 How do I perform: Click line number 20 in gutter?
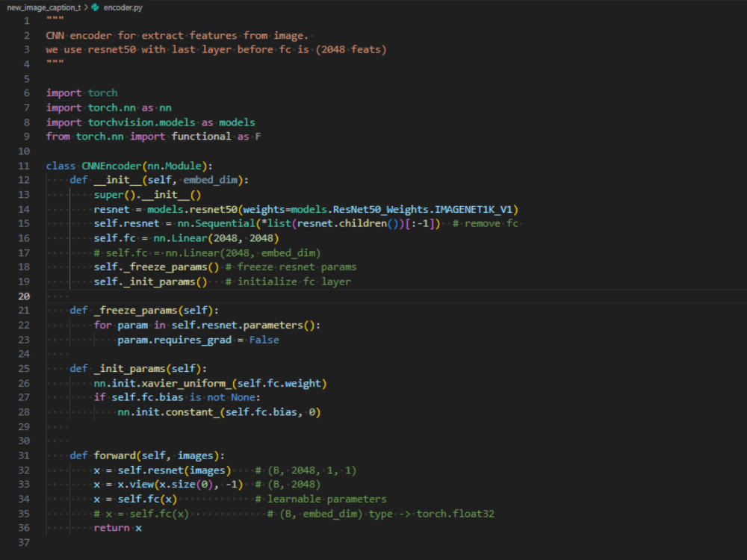24,296
